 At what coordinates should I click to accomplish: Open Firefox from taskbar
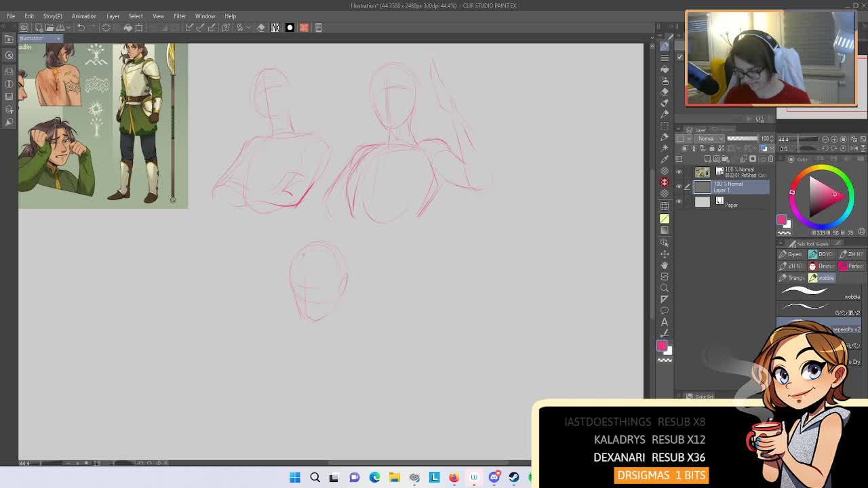tap(454, 478)
